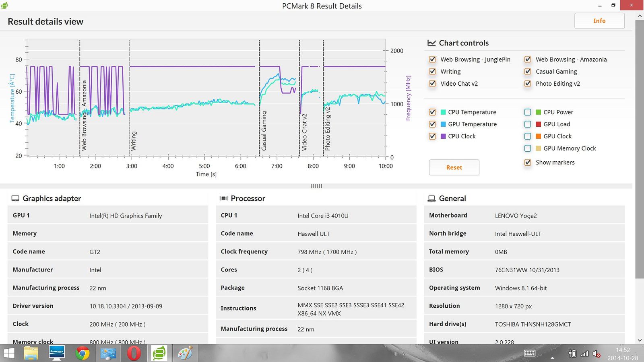Image resolution: width=644 pixels, height=362 pixels.
Task: Click the taskbar clock showing 14:52
Action: [623, 354]
